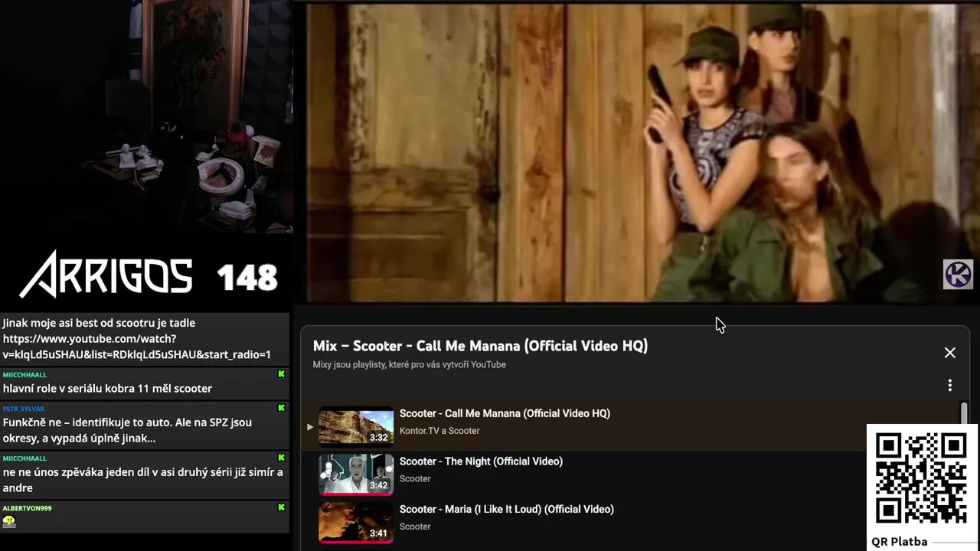
Task: Click the playlist scrollbar handle
Action: [x=964, y=413]
